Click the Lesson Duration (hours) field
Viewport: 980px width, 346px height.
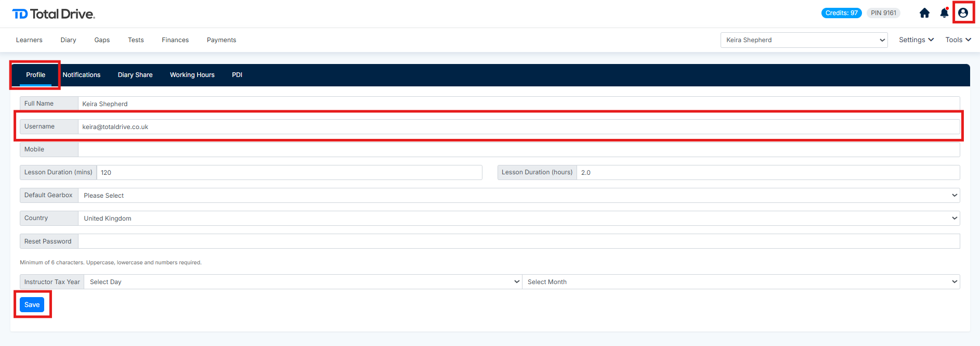pos(768,172)
